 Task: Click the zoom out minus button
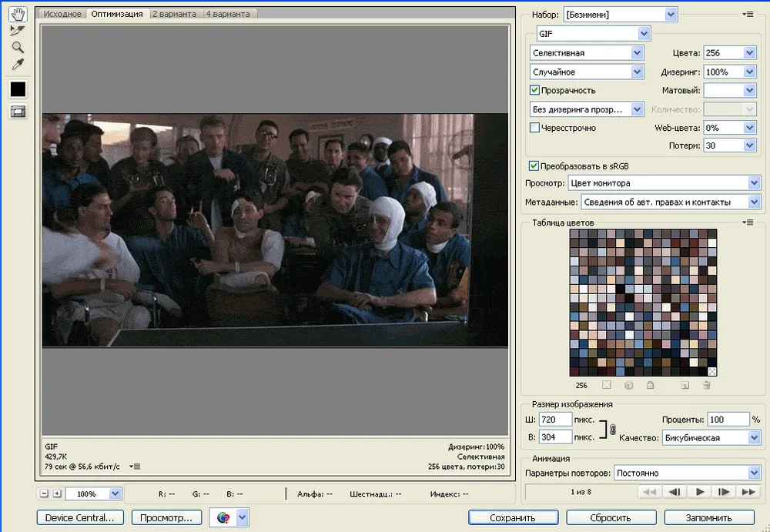coord(44,494)
